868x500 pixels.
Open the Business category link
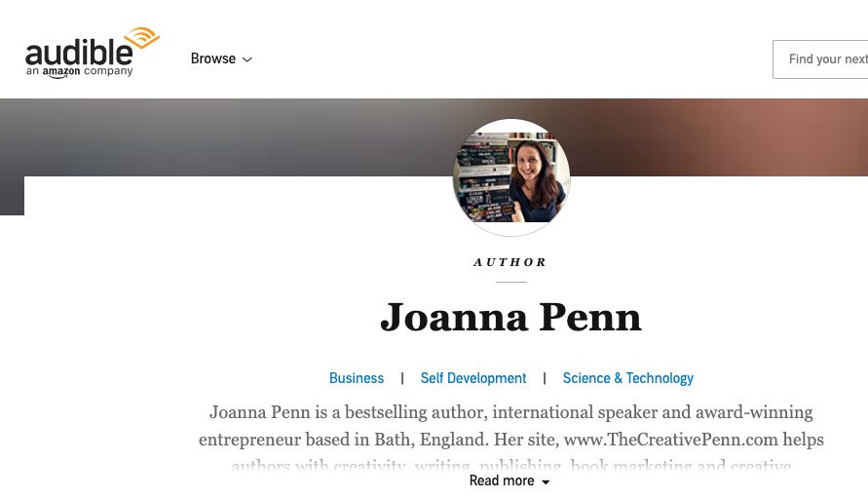click(357, 378)
